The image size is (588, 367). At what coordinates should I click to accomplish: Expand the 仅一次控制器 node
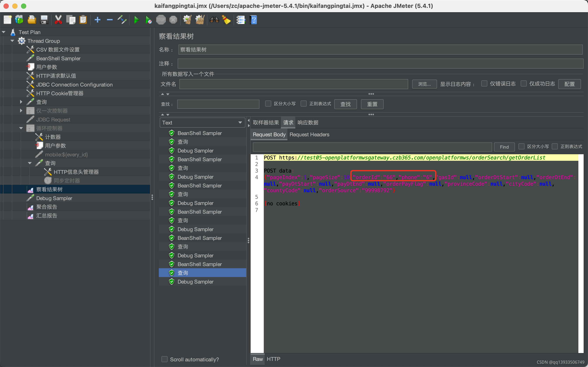22,111
